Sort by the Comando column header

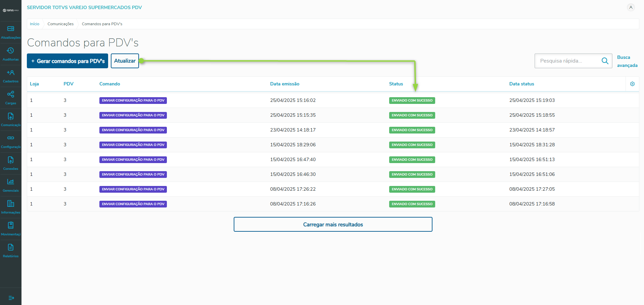(110, 84)
